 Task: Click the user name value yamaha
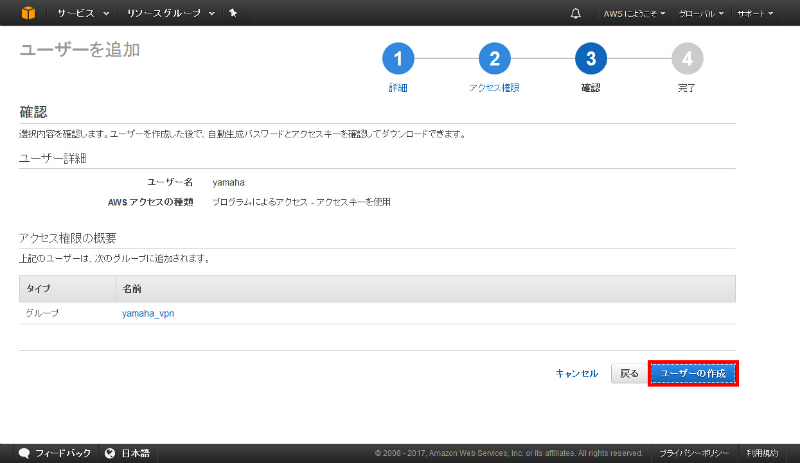pyautogui.click(x=229, y=182)
